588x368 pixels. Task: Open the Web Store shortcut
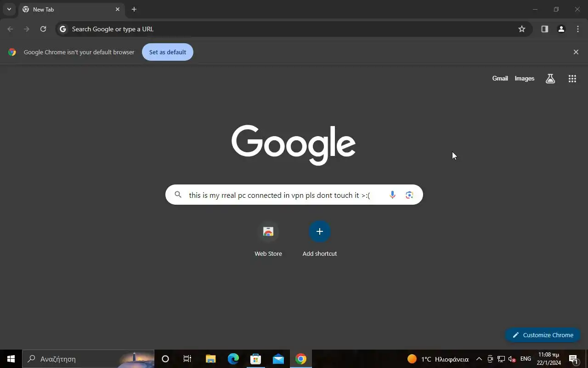point(268,239)
